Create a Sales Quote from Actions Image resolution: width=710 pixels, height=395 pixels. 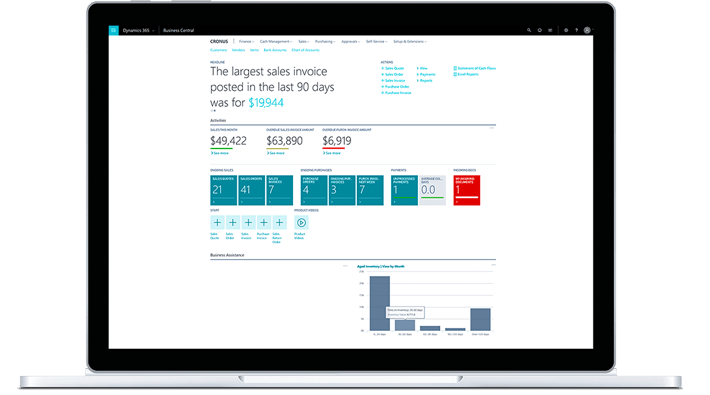click(x=393, y=68)
